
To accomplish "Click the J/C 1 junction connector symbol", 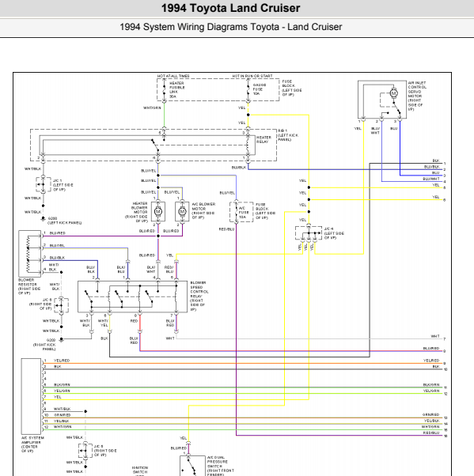I will coord(44,184).
